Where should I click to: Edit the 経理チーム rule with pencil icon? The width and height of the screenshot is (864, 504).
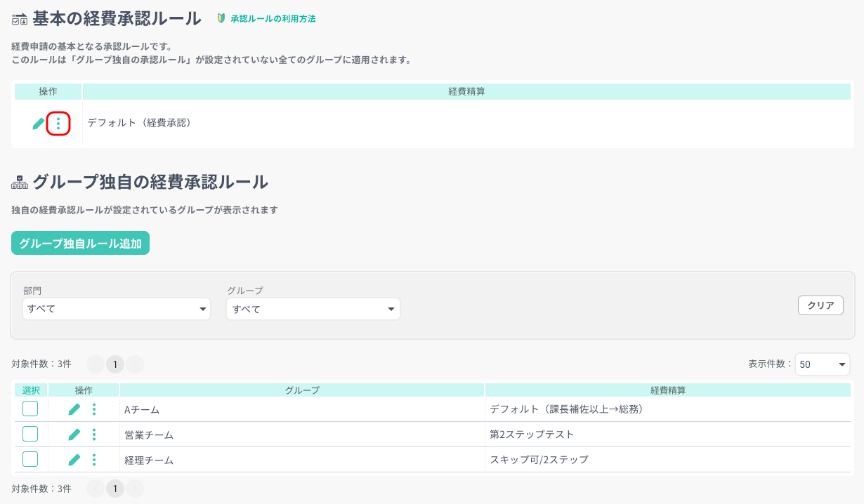pos(74,460)
